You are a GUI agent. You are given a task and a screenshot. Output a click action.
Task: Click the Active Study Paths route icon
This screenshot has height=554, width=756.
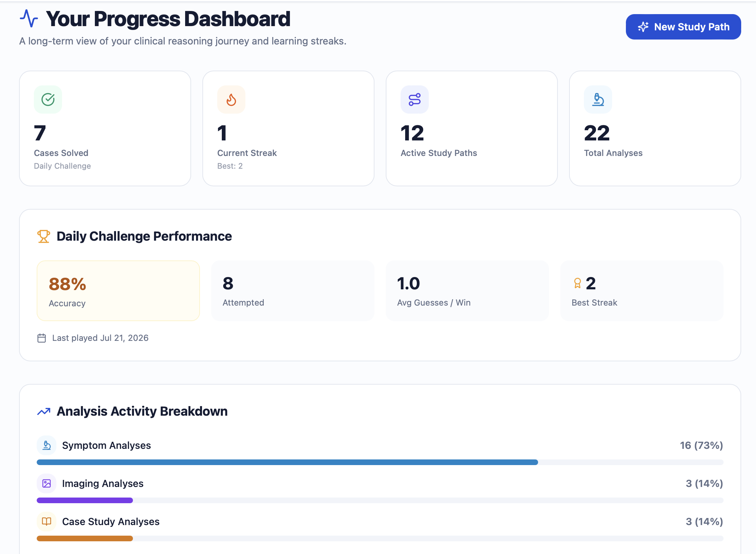[x=415, y=100]
